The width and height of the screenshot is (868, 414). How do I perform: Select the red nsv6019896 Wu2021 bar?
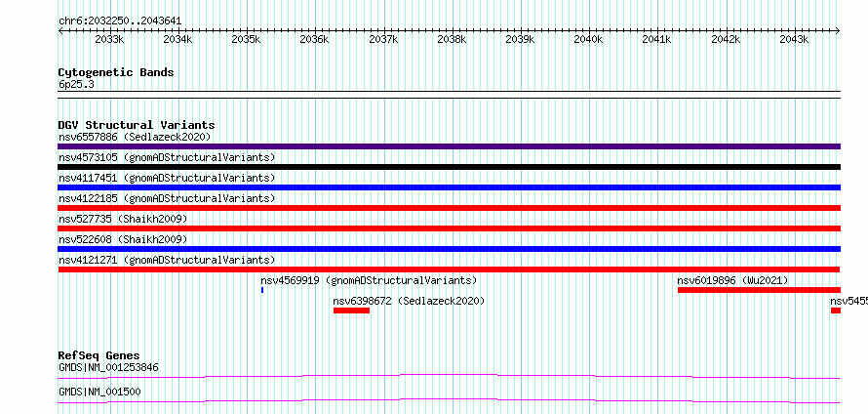pos(759,290)
